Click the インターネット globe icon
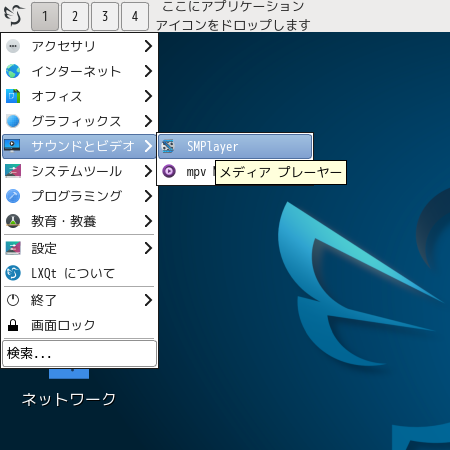This screenshot has width=450, height=450. [13, 71]
